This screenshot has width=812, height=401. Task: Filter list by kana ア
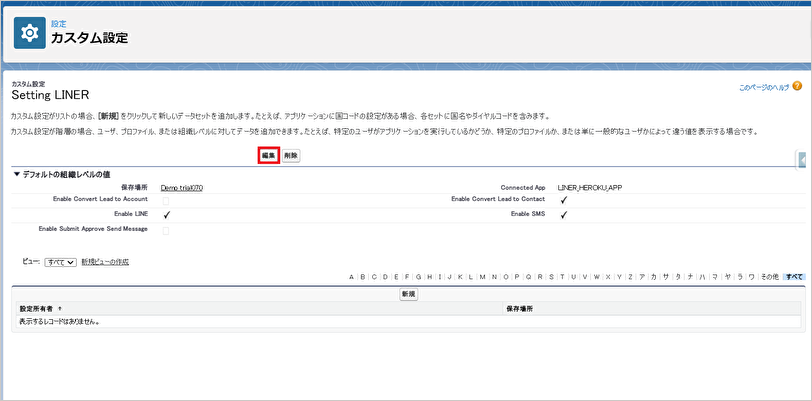[642, 277]
